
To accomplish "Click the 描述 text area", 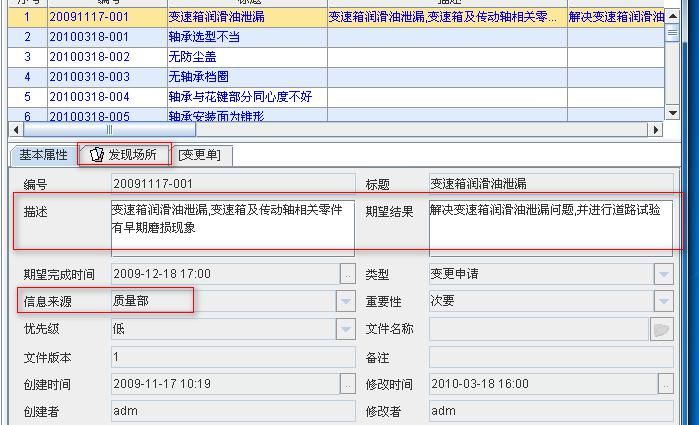I will point(232,228).
